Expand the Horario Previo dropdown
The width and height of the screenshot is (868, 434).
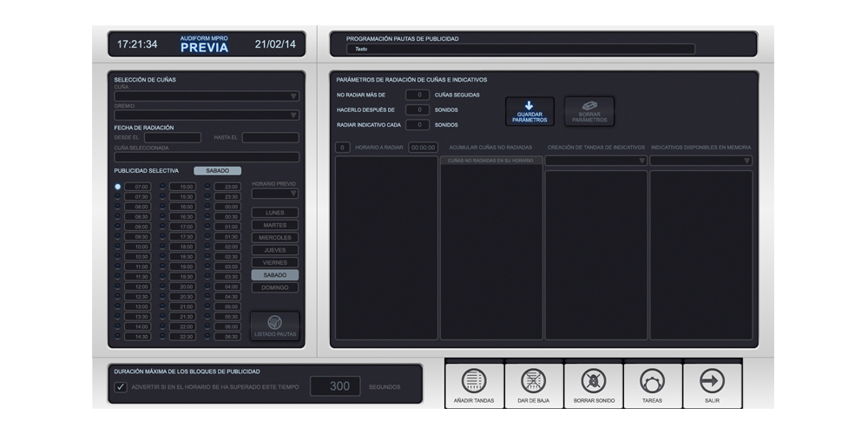pos(275,194)
